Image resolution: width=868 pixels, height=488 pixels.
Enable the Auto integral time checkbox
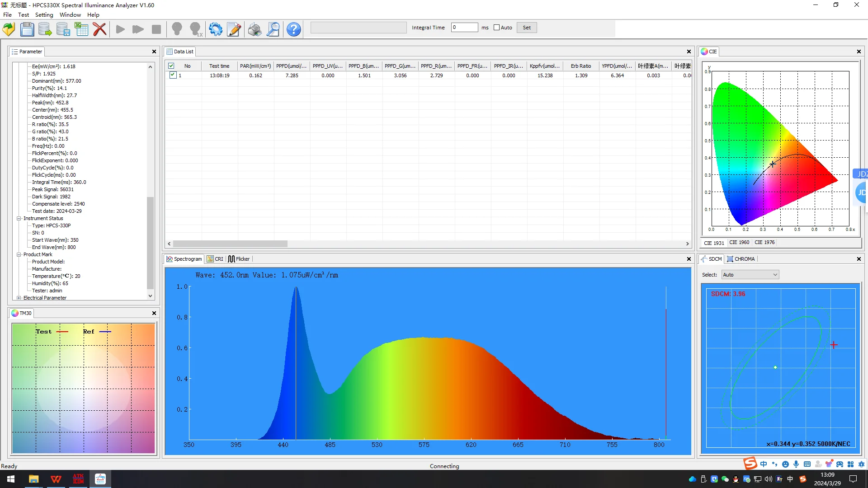pos(497,28)
